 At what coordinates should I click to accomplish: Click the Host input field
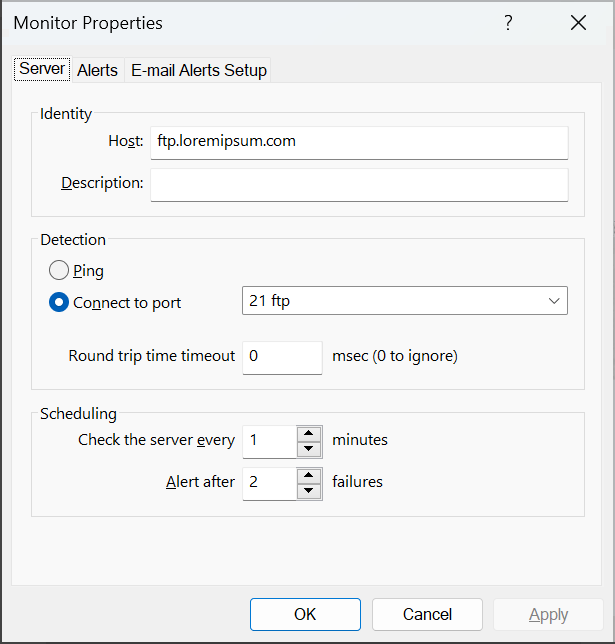coord(359,143)
